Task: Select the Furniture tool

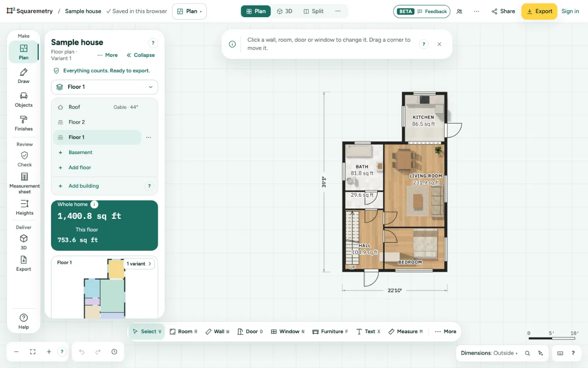Action: coord(330,332)
